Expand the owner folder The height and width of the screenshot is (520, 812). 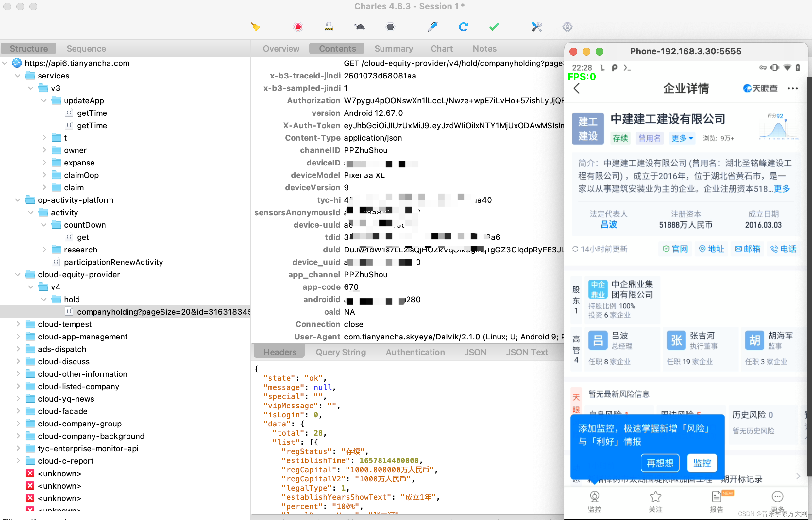click(x=44, y=150)
